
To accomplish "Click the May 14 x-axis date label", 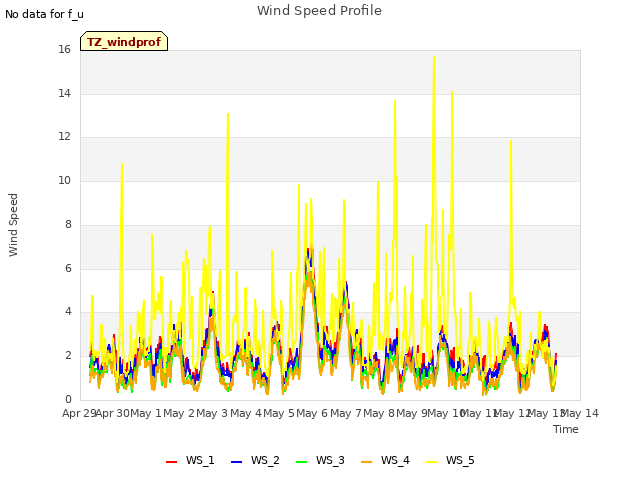I will (580, 413).
